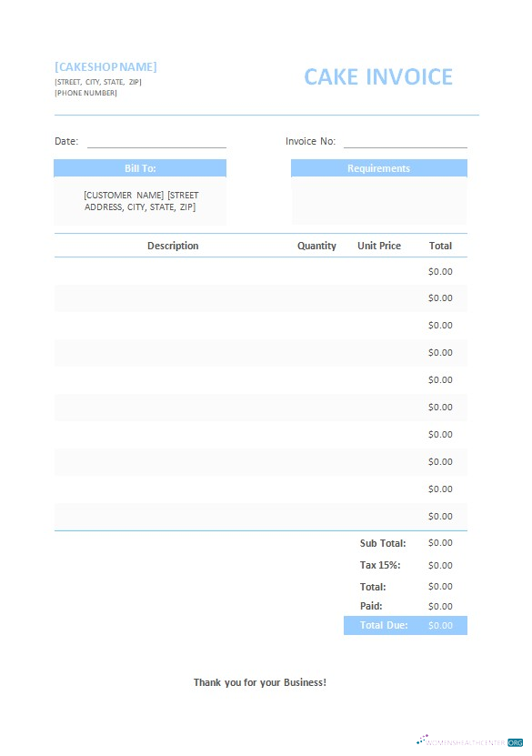Screen dimensions: 532x756
Task: Click the Date entry line
Action: (156, 142)
